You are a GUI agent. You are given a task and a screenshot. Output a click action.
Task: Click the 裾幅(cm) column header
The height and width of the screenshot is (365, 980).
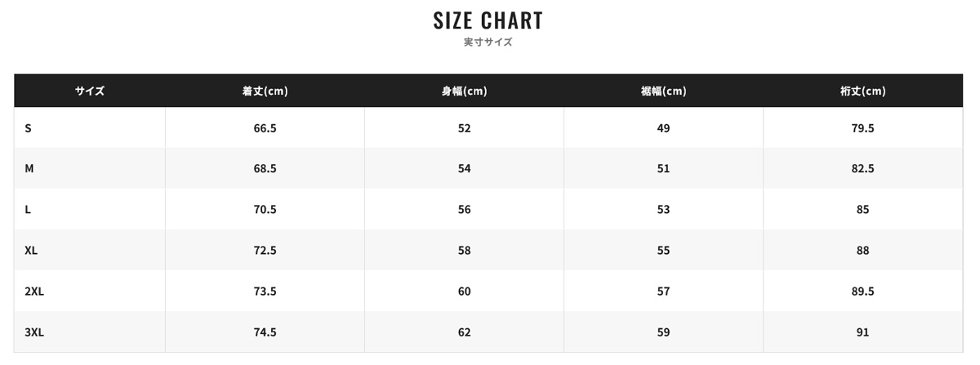663,91
